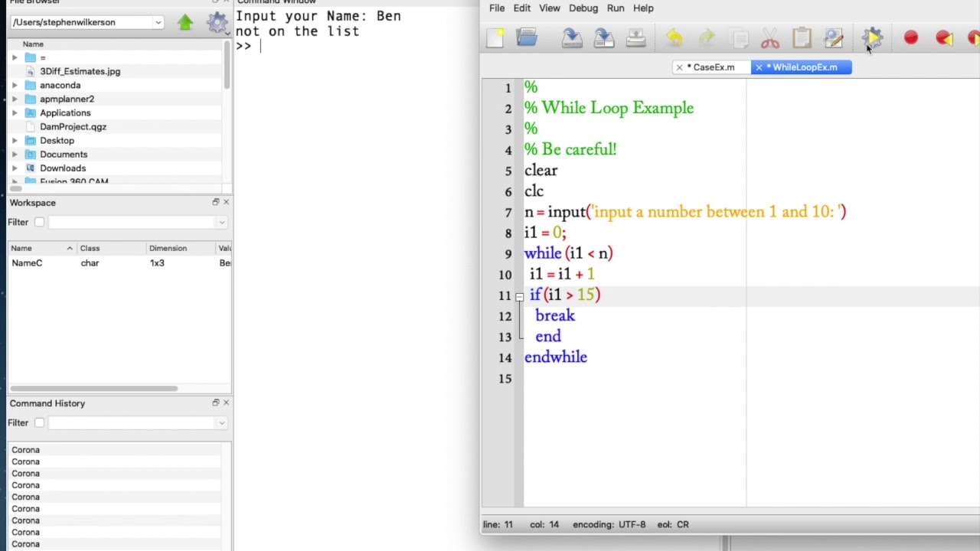Open the File menu
The width and height of the screenshot is (980, 551).
click(497, 8)
